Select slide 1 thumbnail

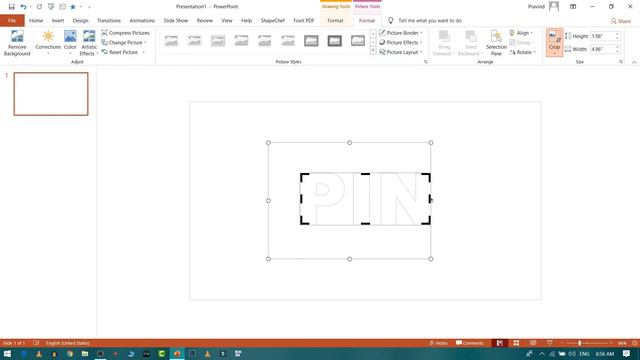51,94
